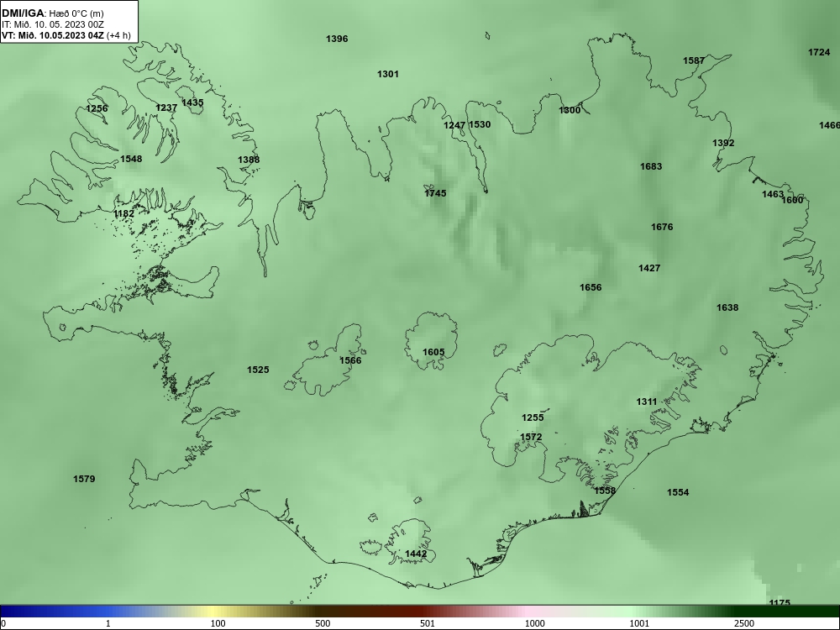Select the 1388 height label
The width and height of the screenshot is (840, 630).
pos(249,159)
